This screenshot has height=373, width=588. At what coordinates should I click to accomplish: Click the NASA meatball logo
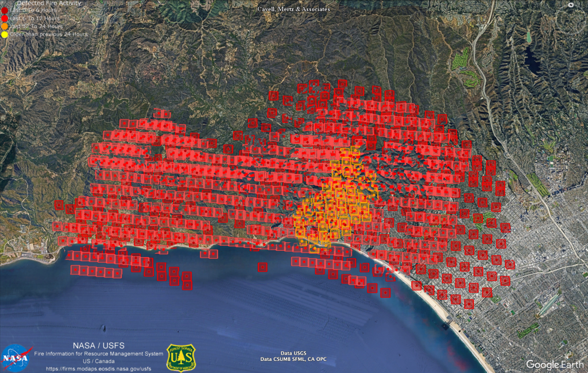[17, 357]
